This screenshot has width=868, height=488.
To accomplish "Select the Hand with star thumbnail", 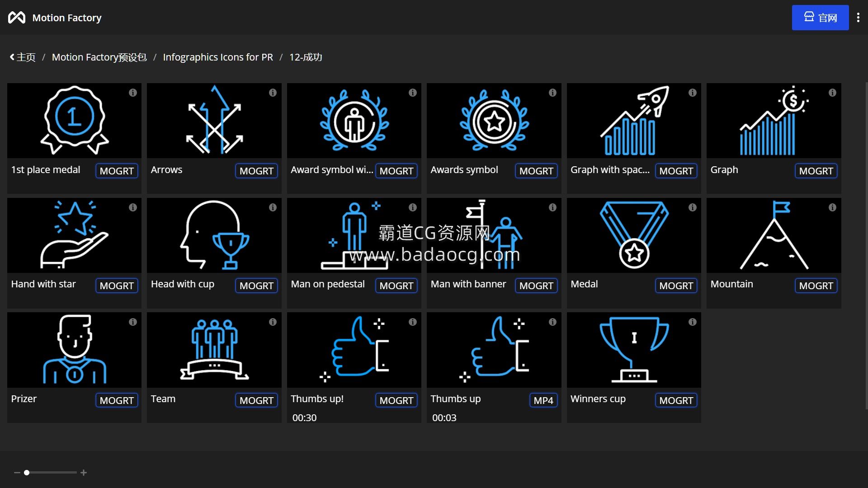I will tap(74, 235).
